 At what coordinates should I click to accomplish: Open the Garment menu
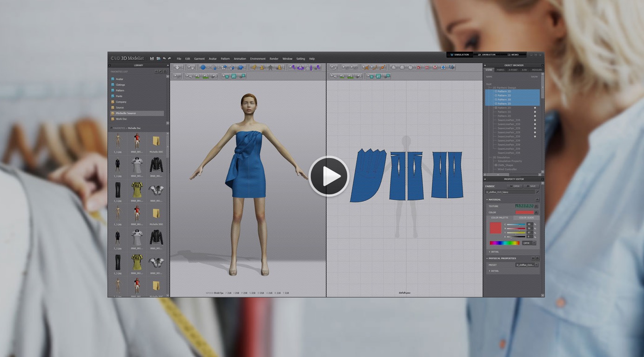[x=199, y=59]
